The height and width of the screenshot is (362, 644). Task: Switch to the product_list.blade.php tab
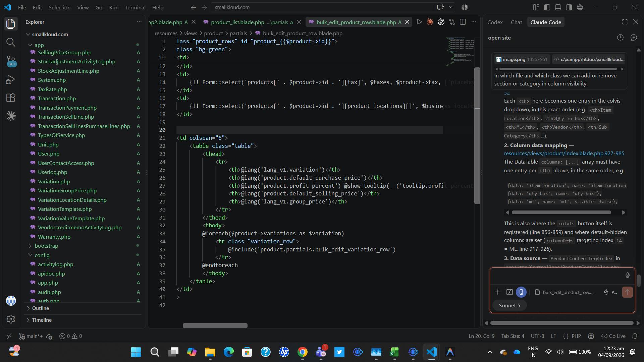pyautogui.click(x=237, y=22)
